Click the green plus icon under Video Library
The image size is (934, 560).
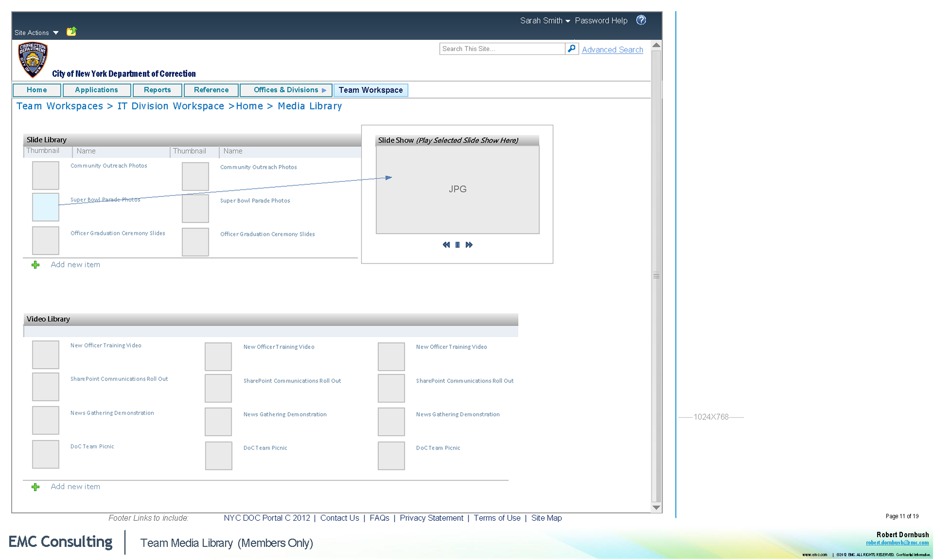click(36, 487)
